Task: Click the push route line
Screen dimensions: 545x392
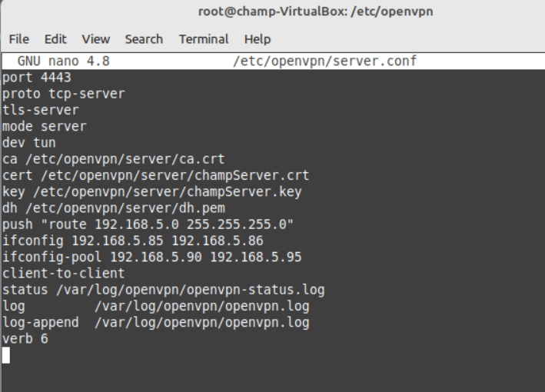Action: [x=148, y=224]
